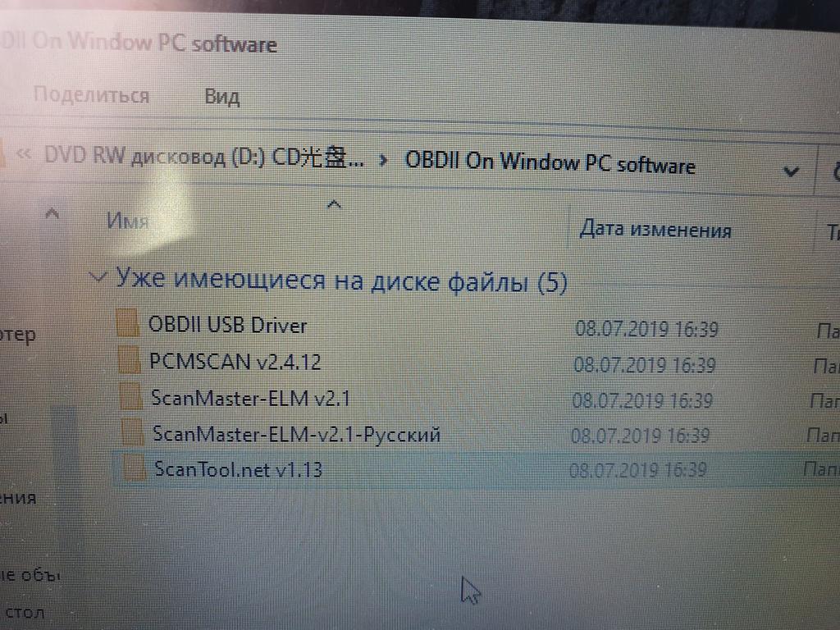The image size is (840, 630).
Task: Click the ScanTool.net v1.13 folder icon
Action: [134, 468]
